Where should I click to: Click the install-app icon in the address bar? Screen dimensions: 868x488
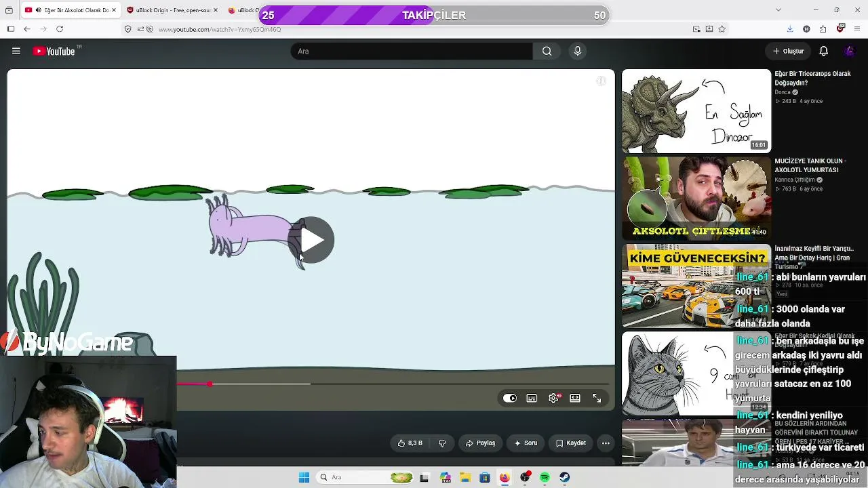point(709,29)
